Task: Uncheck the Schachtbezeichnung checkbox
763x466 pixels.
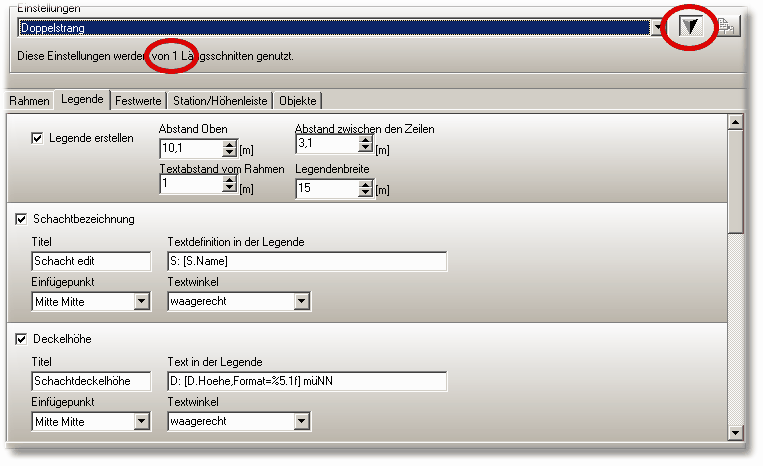Action: (x=22, y=218)
